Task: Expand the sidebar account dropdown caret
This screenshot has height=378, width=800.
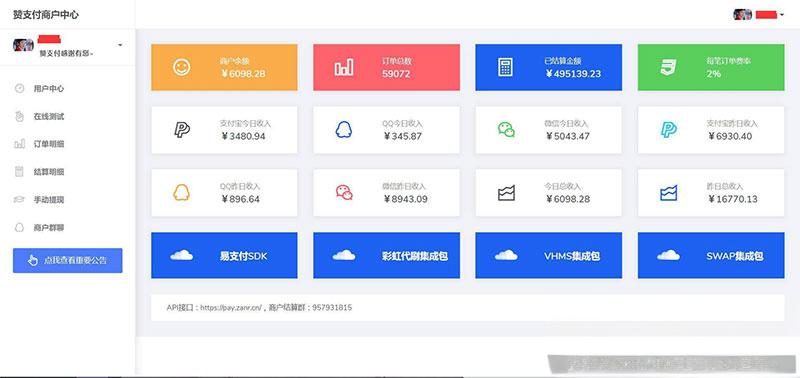Action: (120, 45)
